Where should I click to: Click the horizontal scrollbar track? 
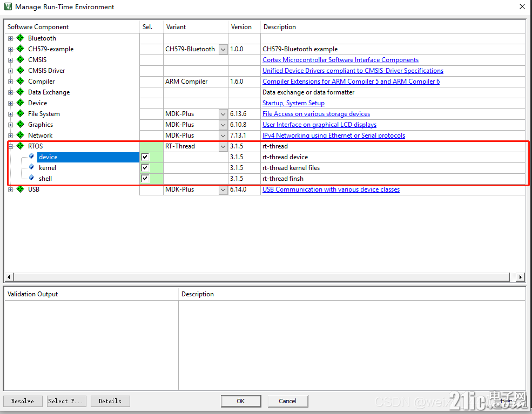coord(261,277)
